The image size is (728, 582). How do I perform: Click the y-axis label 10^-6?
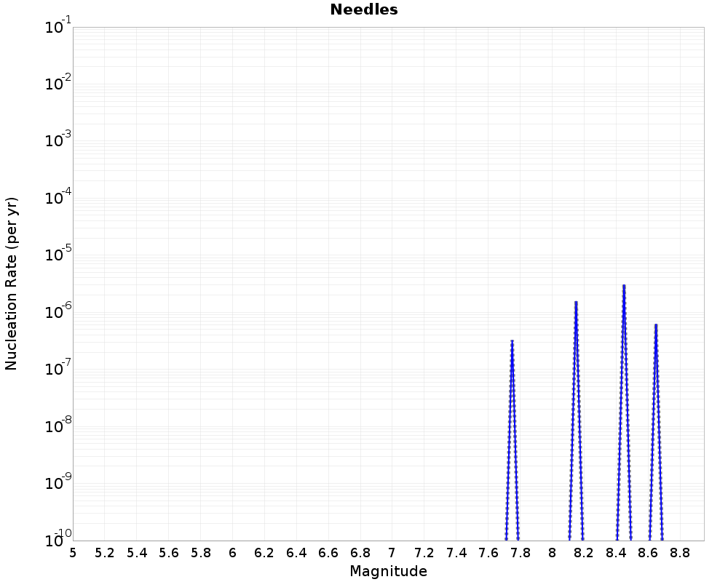point(58,311)
